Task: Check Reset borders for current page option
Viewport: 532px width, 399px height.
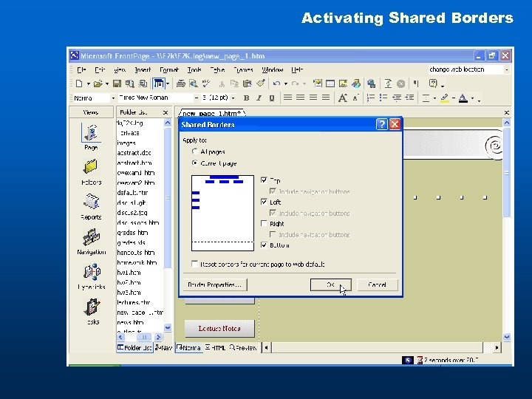Action: (195, 264)
